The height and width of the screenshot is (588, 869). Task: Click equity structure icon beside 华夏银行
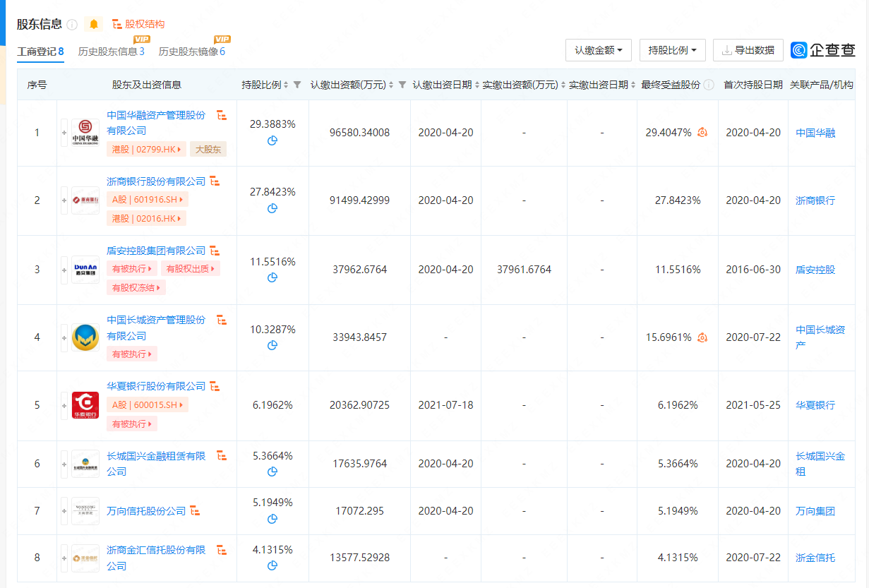point(215,386)
